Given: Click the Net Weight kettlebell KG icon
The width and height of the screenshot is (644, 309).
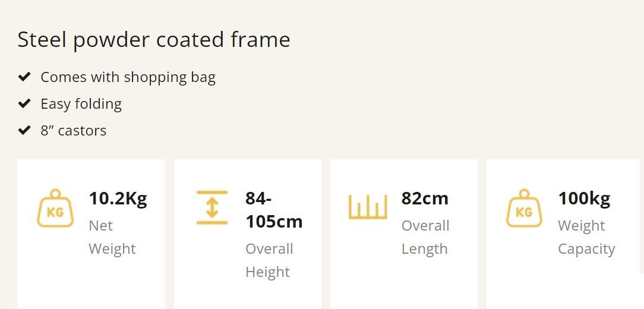Looking at the screenshot, I should pos(55,208).
